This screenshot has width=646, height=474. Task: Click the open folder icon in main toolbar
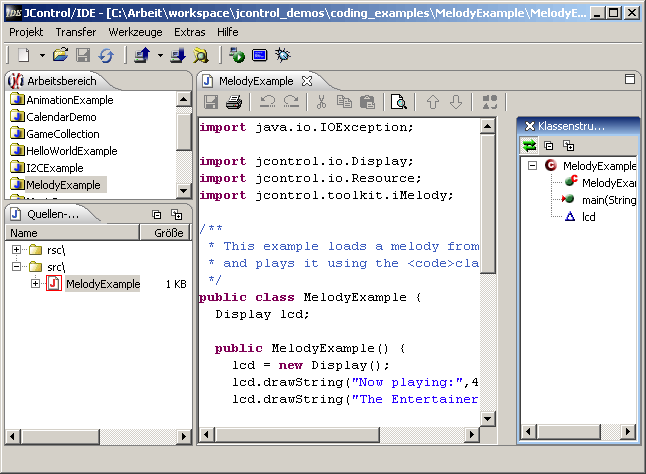[61, 55]
